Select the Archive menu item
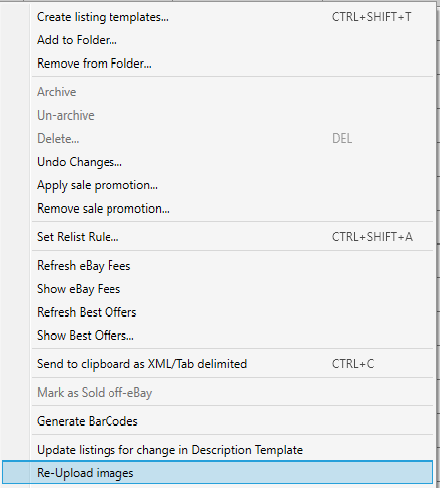 pos(217,92)
